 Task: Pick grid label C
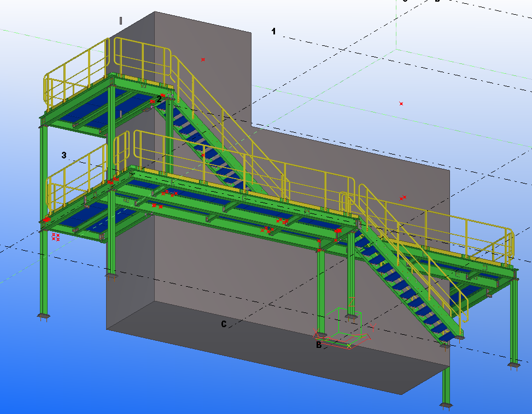tap(224, 324)
